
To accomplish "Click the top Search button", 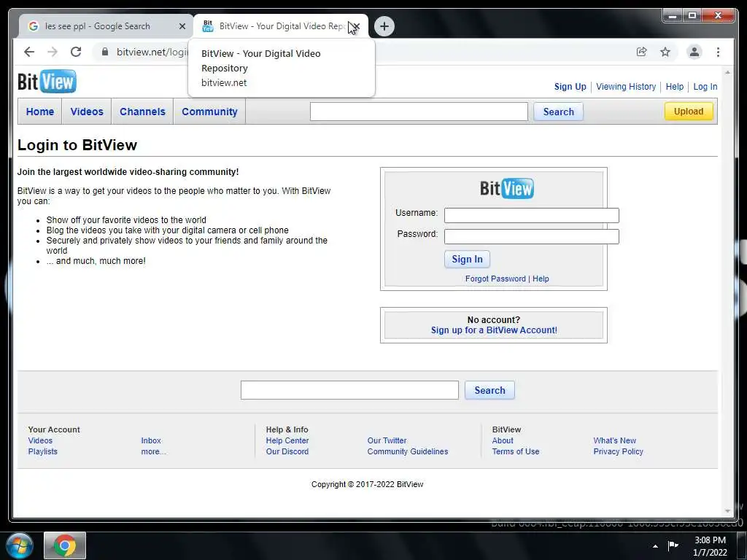I will (x=558, y=112).
